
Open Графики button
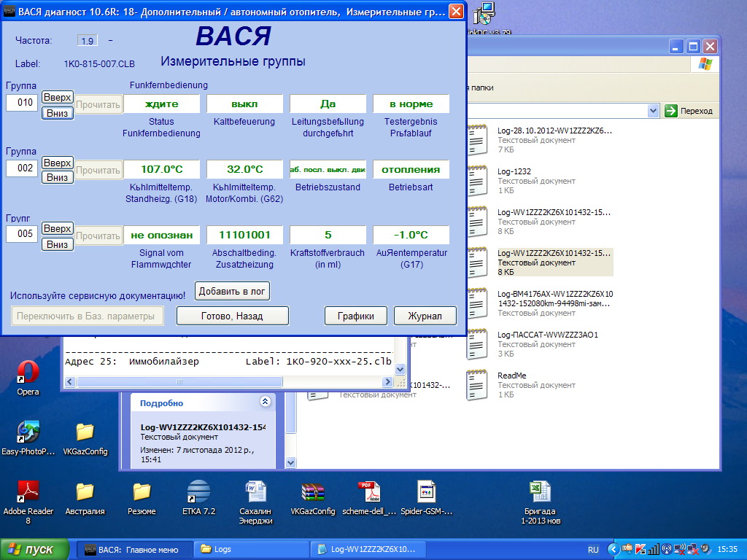tap(355, 316)
